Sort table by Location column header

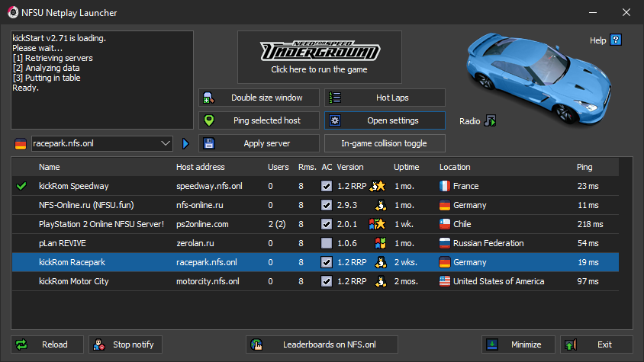point(455,167)
